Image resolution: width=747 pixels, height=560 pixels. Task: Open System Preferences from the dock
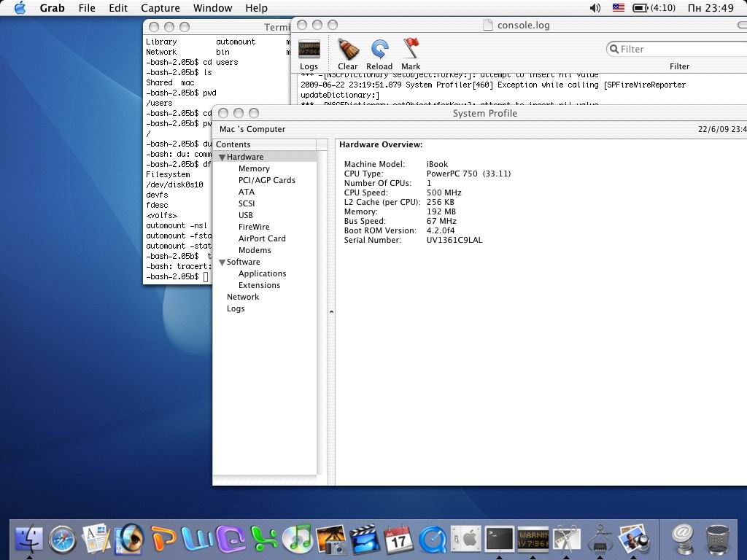click(465, 539)
